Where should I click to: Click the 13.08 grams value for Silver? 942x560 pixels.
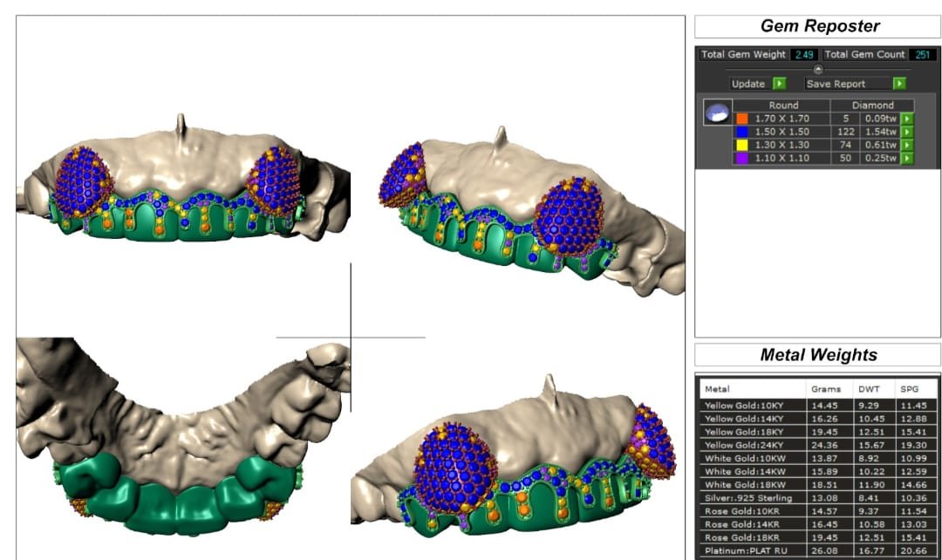[823, 498]
